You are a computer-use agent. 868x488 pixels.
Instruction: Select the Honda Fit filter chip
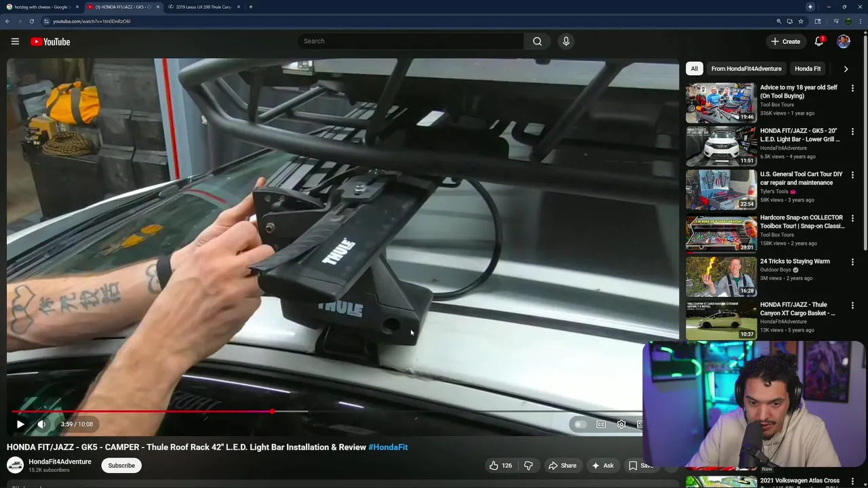point(808,68)
